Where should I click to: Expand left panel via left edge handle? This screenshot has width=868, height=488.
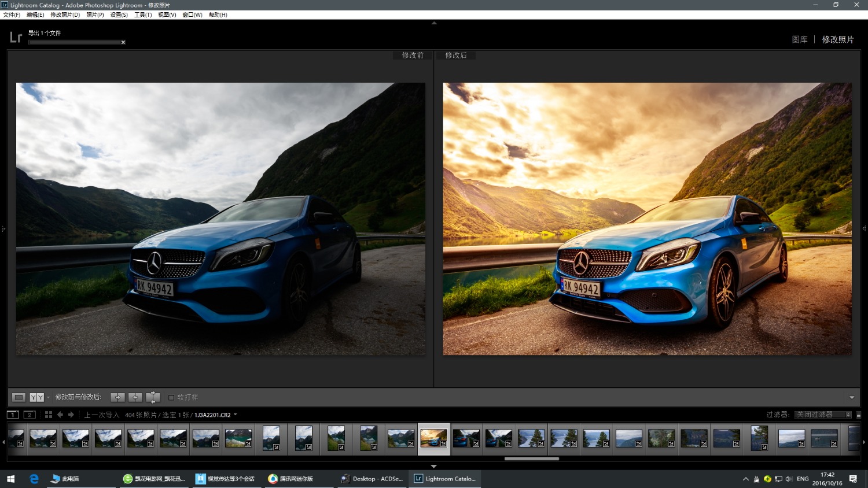click(3, 229)
